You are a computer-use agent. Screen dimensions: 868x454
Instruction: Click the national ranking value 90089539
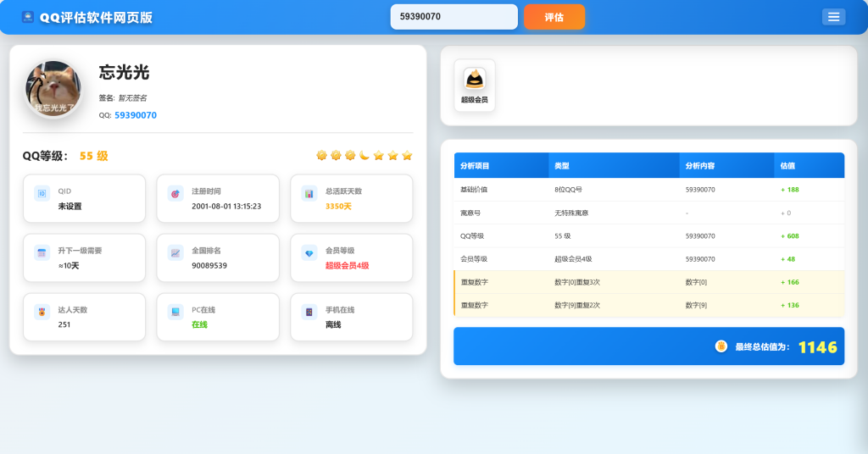(209, 265)
